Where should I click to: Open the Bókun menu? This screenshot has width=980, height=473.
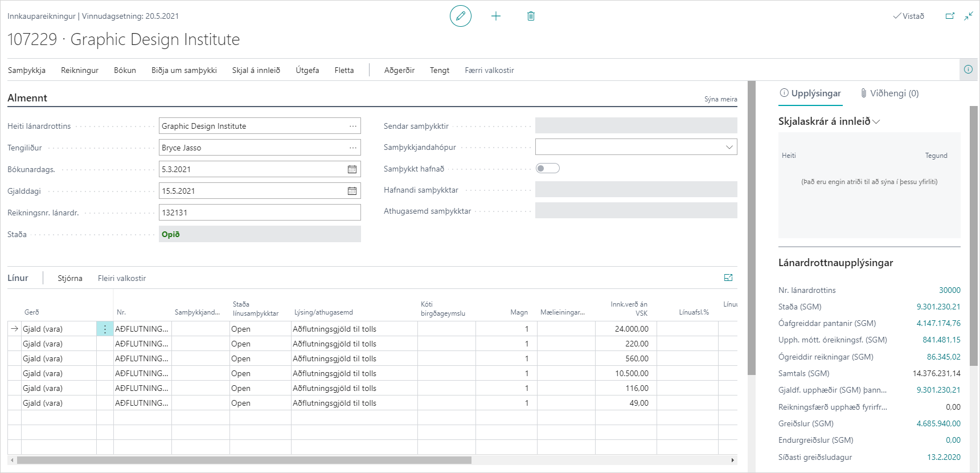pos(125,70)
